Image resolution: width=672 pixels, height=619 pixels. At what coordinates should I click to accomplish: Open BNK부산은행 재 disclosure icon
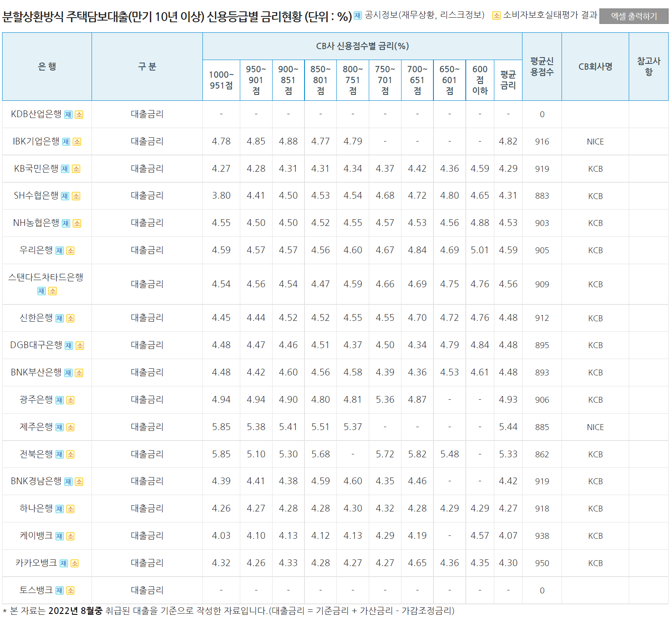pyautogui.click(x=68, y=373)
